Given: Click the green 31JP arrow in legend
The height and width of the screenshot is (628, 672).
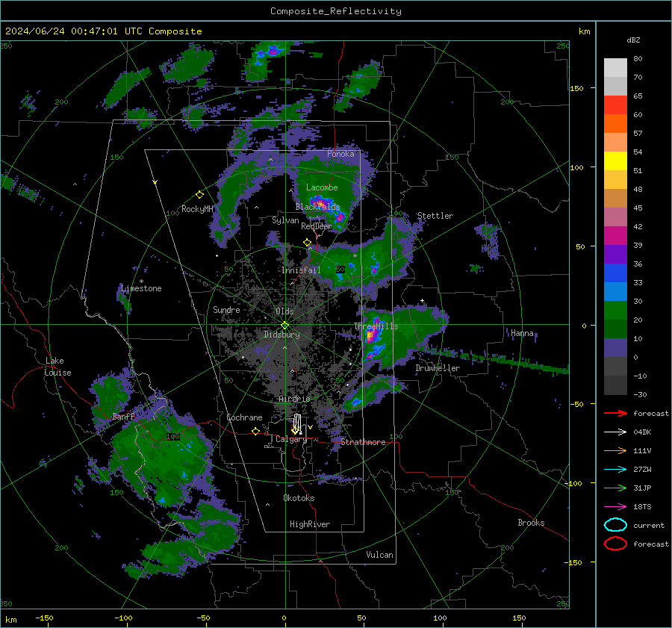Looking at the screenshot, I should (615, 488).
